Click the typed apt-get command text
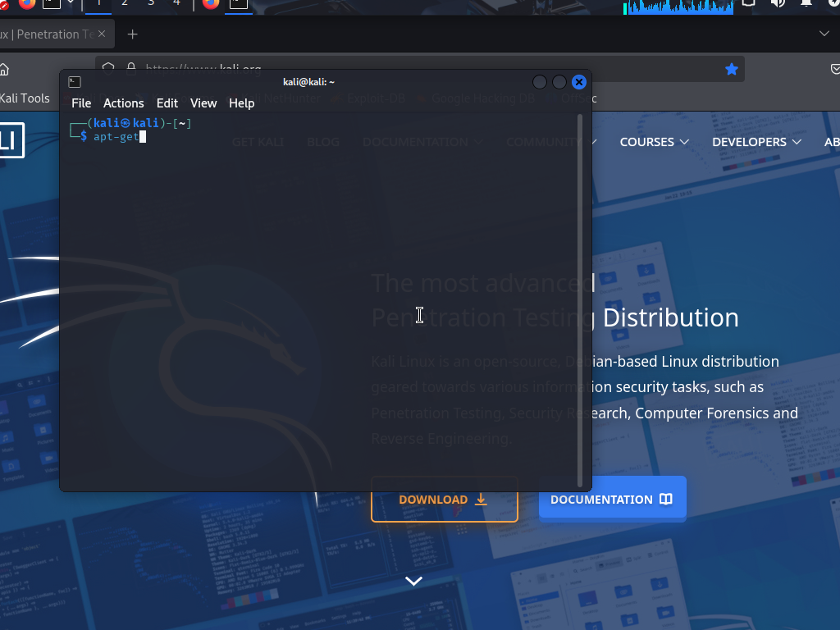The width and height of the screenshot is (840, 630). tap(116, 137)
